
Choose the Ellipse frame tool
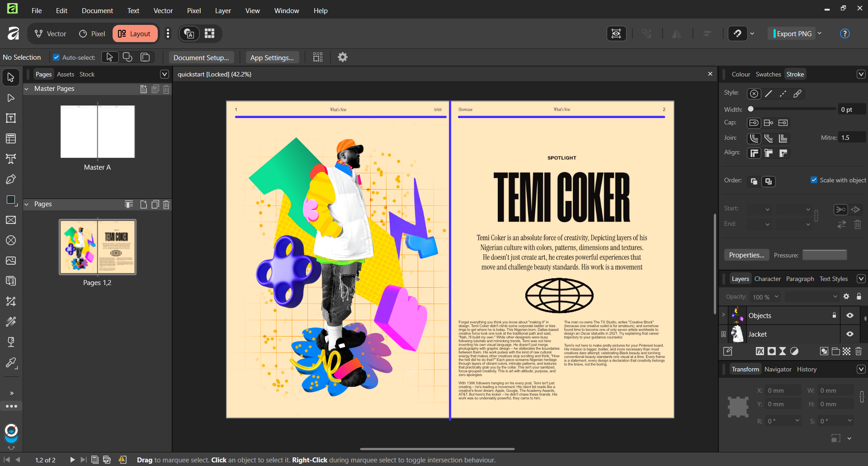pos(11,240)
